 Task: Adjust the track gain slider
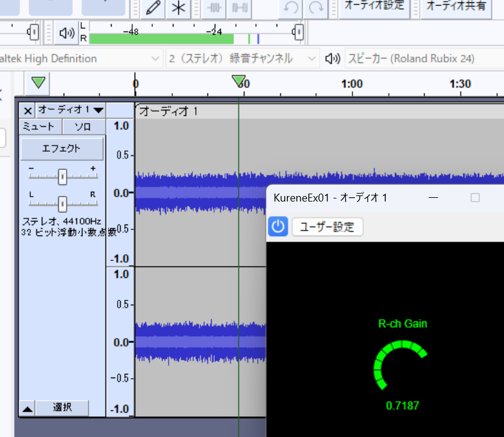coord(63,176)
